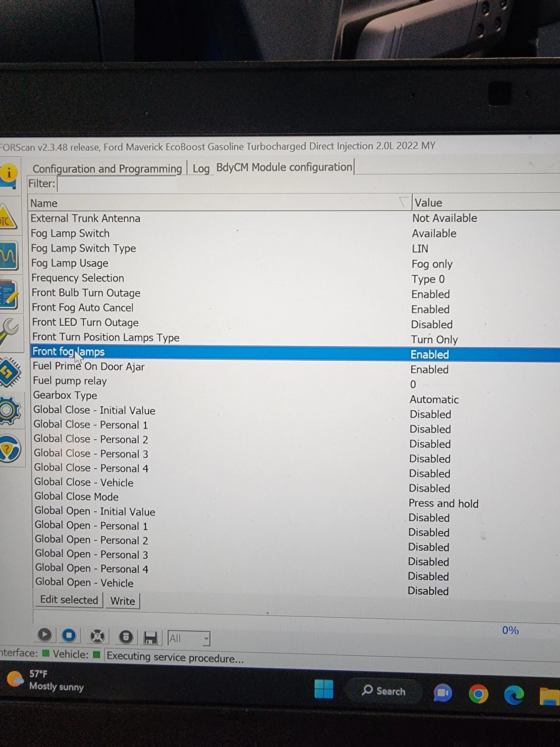
Task: Open the gear settings section
Action: (10, 411)
